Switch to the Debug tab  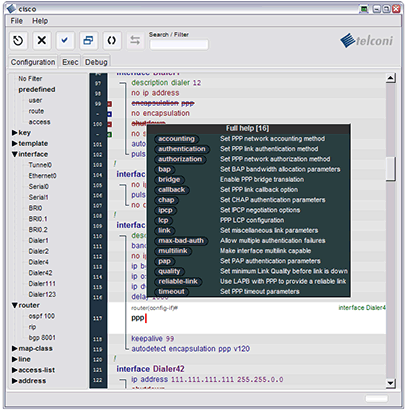(96, 62)
